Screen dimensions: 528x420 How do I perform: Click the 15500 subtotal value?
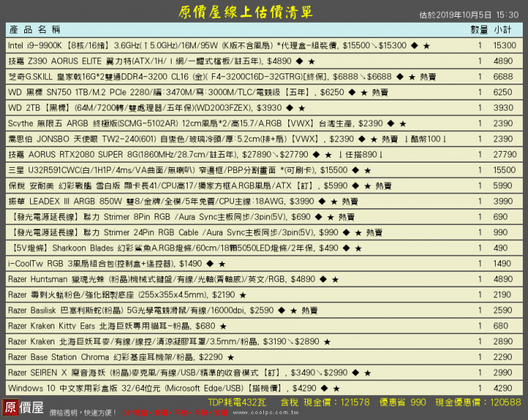click(x=505, y=170)
